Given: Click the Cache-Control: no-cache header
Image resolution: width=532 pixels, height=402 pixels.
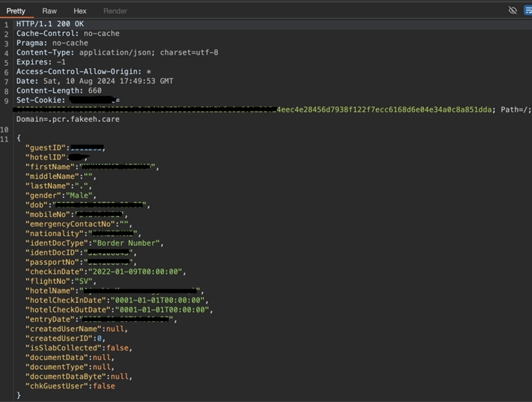Looking at the screenshot, I should [68, 33].
